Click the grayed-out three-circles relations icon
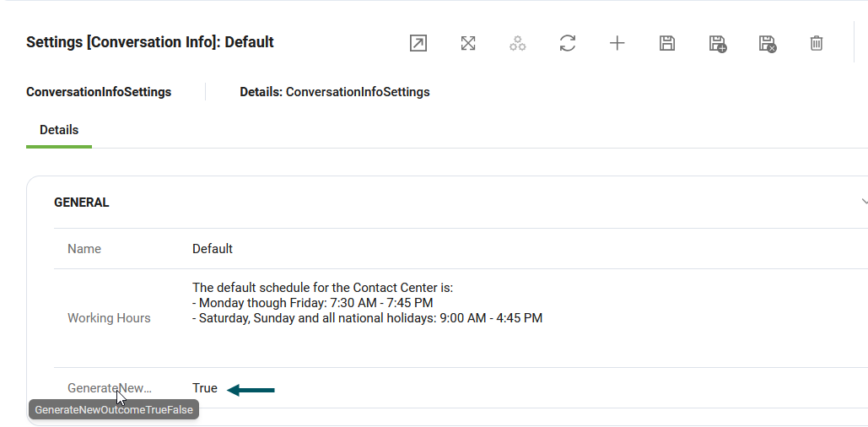The image size is (868, 427). 518,43
